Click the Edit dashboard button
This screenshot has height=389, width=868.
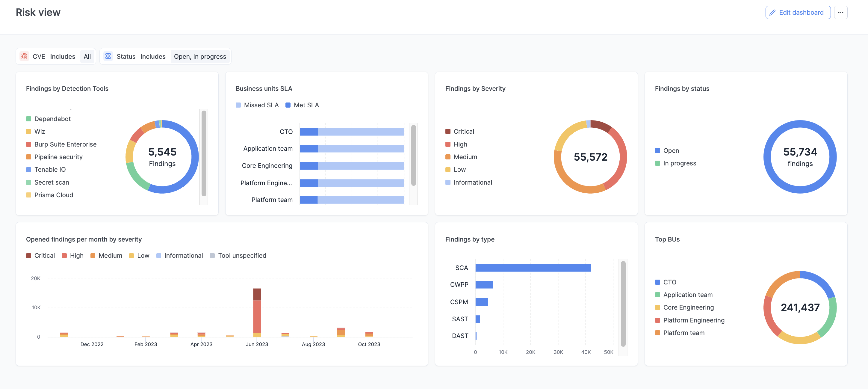798,13
